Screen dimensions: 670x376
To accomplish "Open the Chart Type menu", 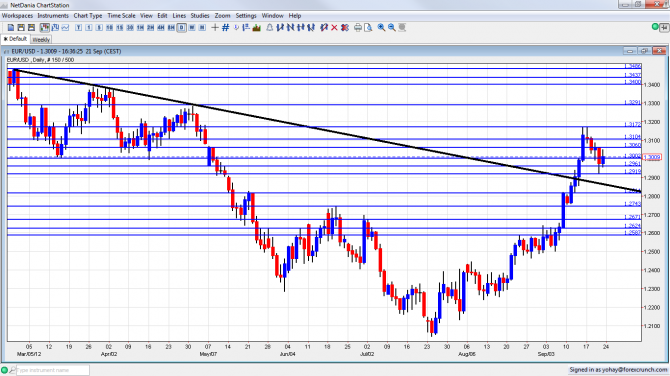I will point(88,15).
